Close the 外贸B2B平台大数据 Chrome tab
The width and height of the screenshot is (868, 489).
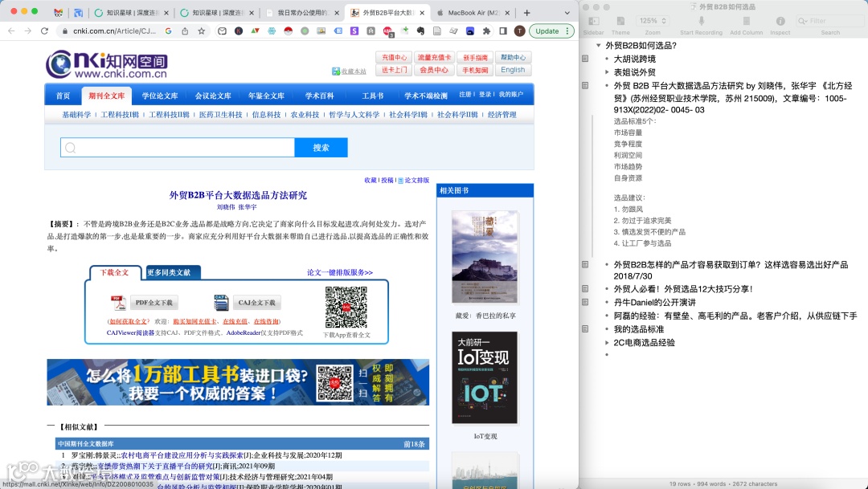coord(422,13)
